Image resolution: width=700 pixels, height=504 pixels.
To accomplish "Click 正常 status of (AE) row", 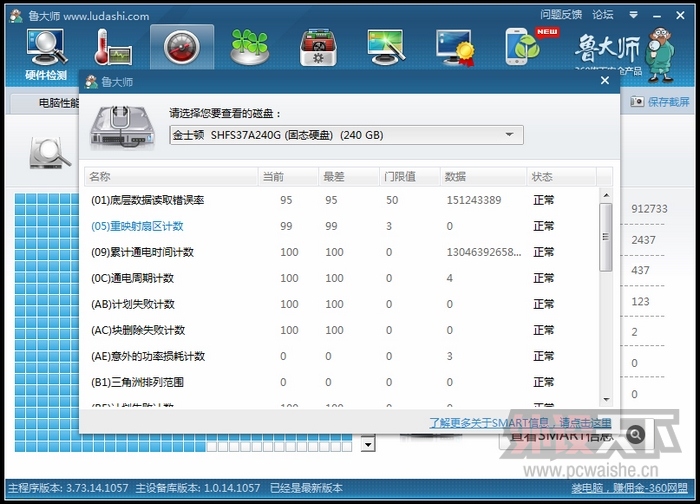I will 543,356.
